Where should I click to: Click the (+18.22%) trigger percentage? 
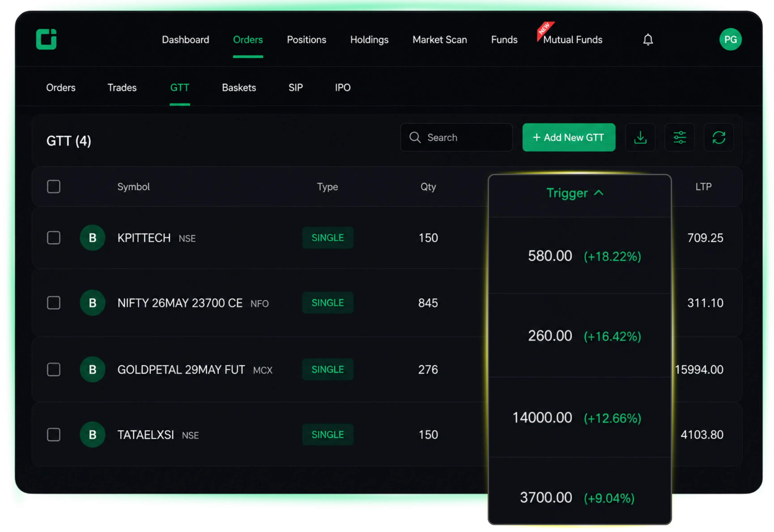(612, 256)
